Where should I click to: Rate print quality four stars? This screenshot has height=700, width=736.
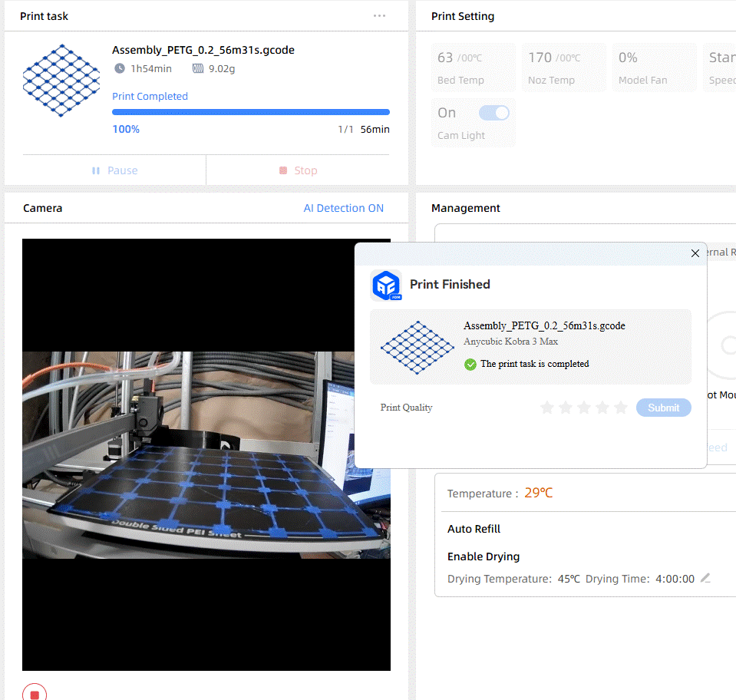[x=602, y=407]
